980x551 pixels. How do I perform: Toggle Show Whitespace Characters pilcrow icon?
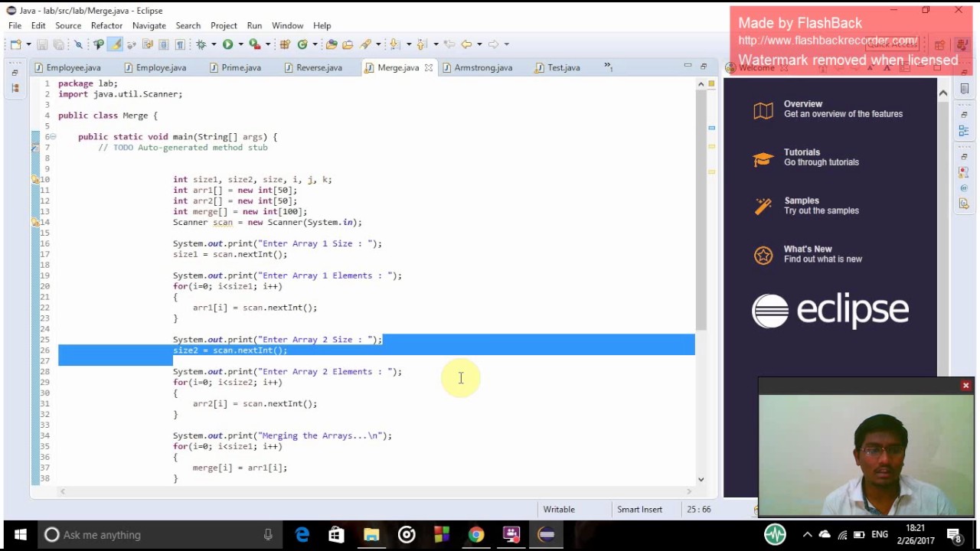180,44
